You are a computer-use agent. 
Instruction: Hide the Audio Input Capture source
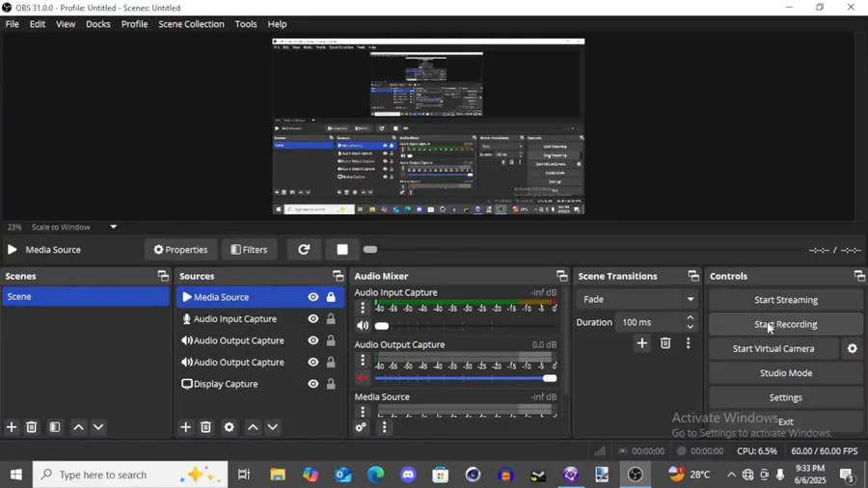pyautogui.click(x=313, y=318)
